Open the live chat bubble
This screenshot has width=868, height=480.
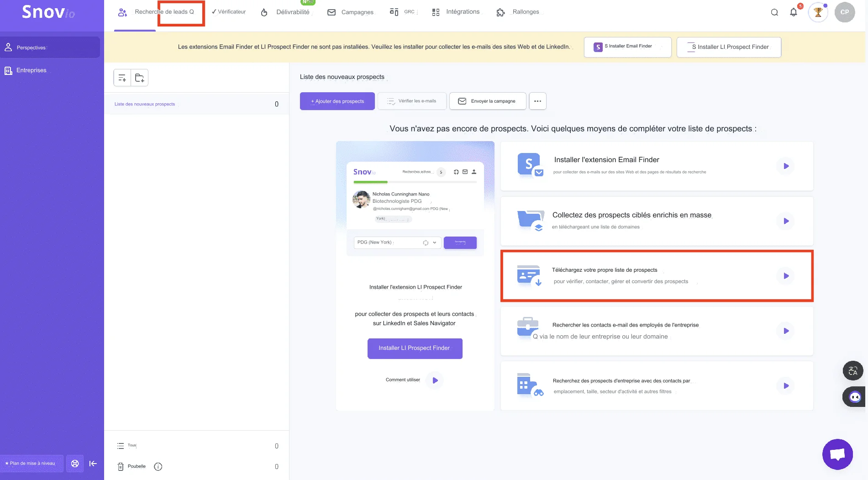(837, 454)
